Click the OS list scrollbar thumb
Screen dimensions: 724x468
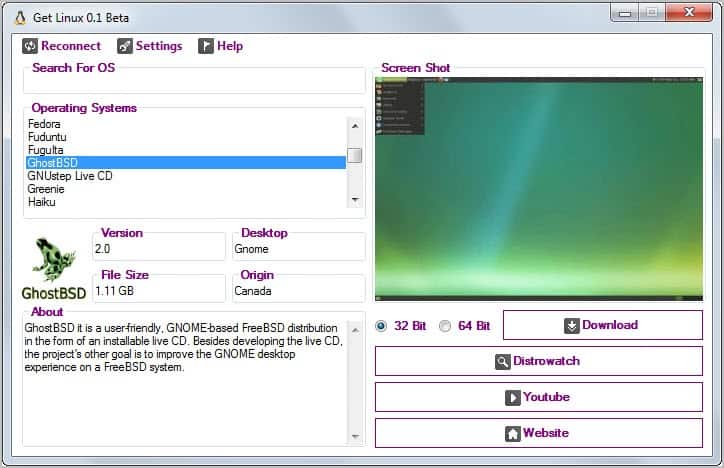355,155
